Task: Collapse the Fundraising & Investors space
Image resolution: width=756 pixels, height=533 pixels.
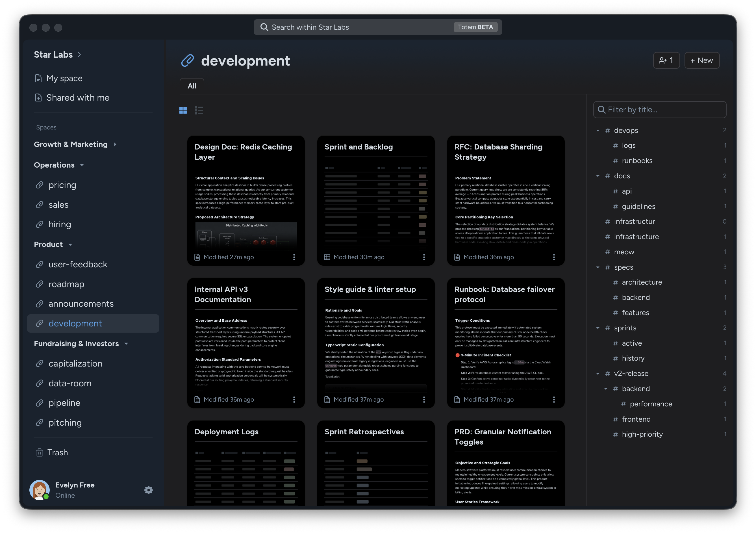Action: pos(126,344)
